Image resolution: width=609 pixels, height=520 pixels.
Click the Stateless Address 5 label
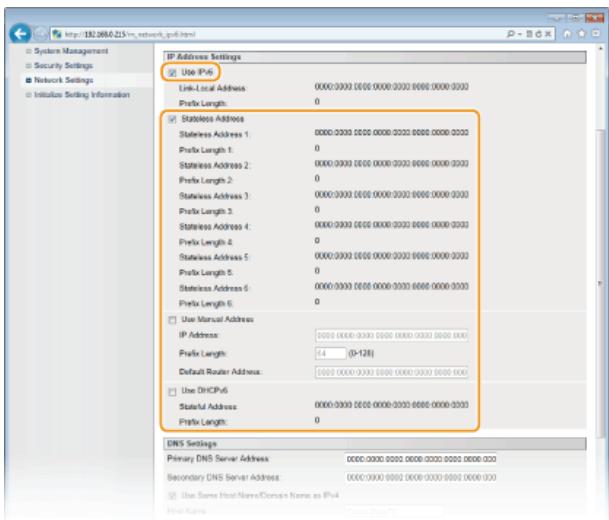(214, 257)
